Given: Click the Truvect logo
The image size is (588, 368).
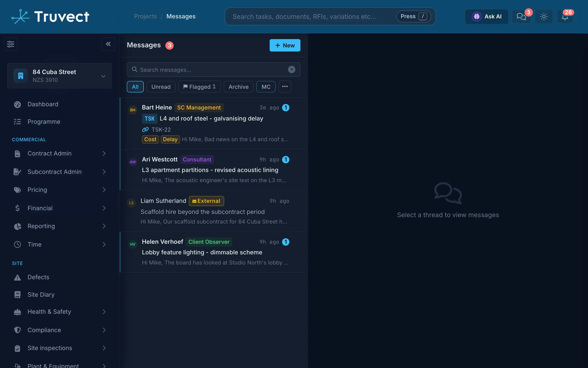Looking at the screenshot, I should pyautogui.click(x=50, y=17).
